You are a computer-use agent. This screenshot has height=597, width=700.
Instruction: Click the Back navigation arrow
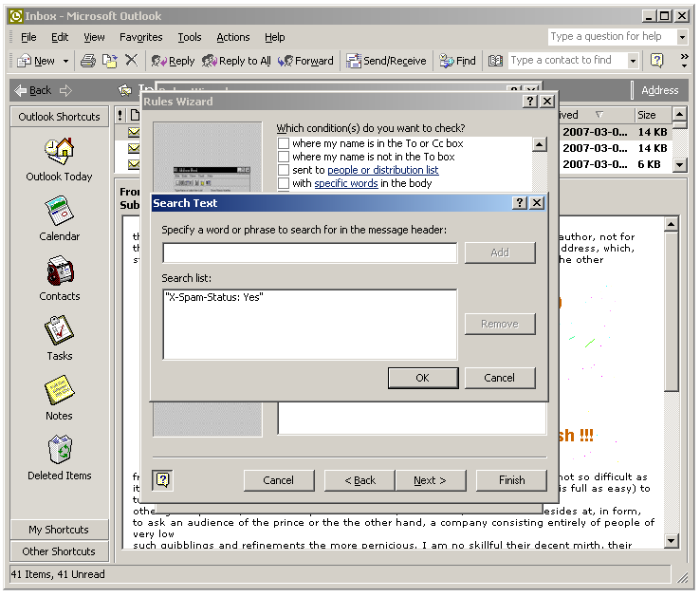tap(32, 91)
